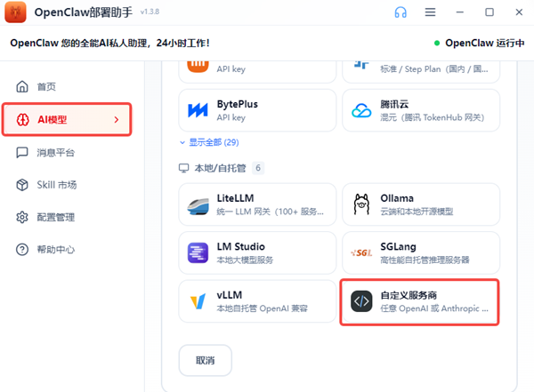534x392 pixels.
Task: Open customer support headset icon
Action: pos(400,12)
